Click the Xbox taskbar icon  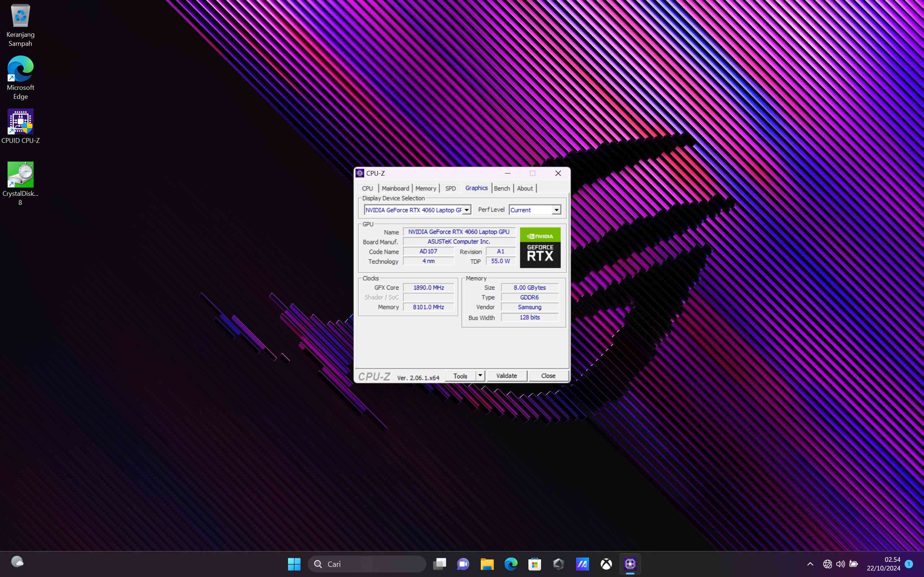pyautogui.click(x=606, y=564)
